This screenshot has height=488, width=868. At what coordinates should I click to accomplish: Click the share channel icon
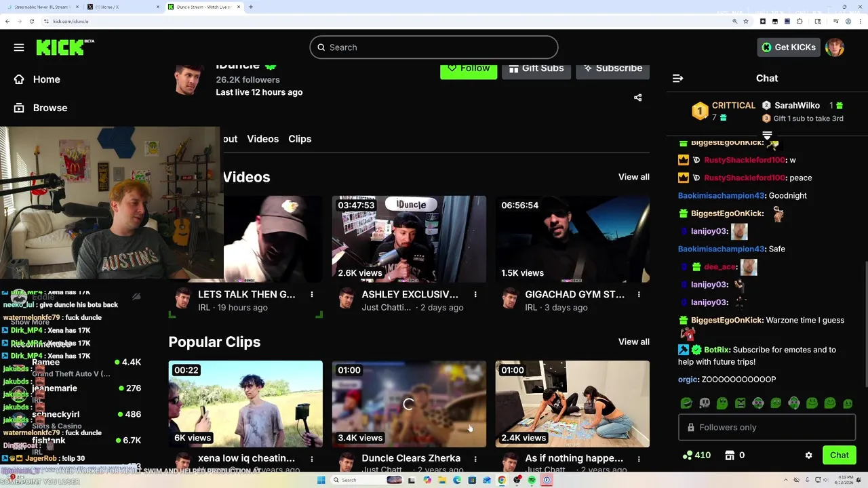pyautogui.click(x=637, y=98)
